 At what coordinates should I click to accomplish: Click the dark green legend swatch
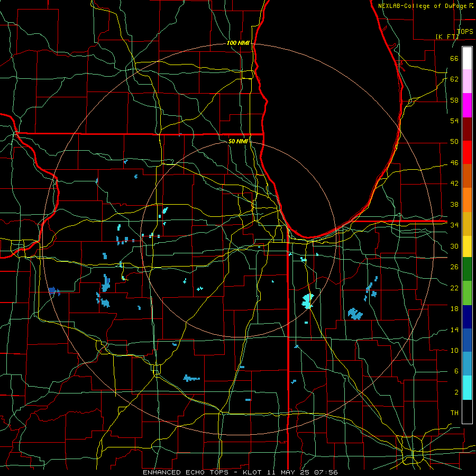467,269
